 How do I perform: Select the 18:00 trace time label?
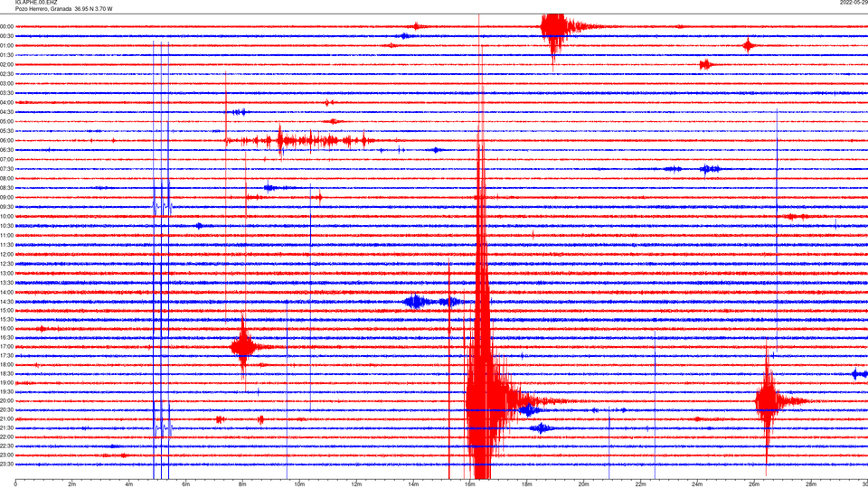coord(7,364)
